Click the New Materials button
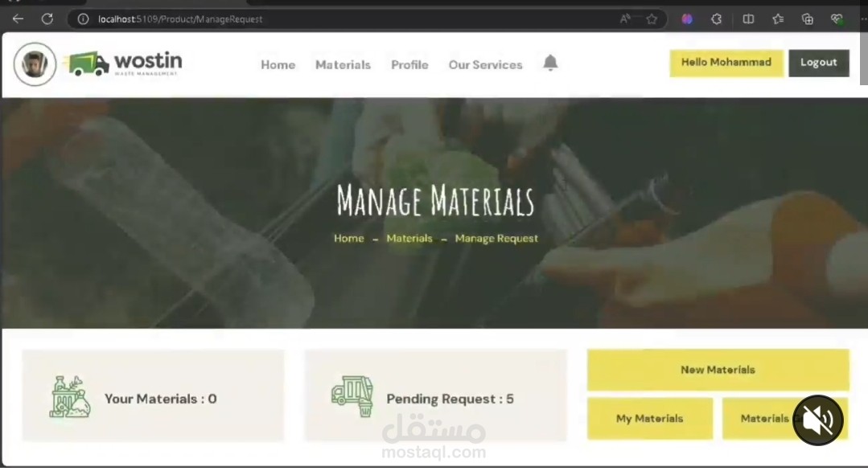Image resolution: width=868 pixels, height=471 pixels. coord(718,370)
